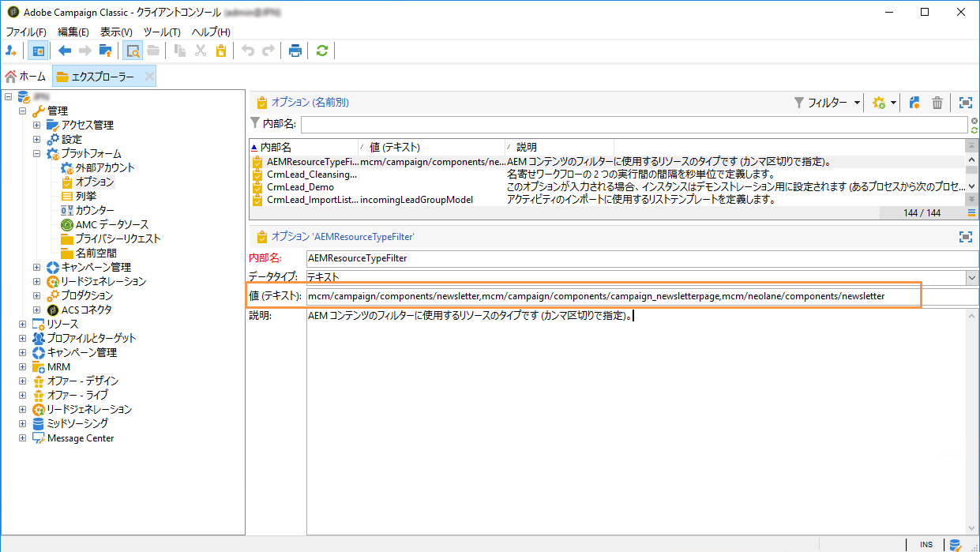980x552 pixels.
Task: Maximize the options list panel with the frame icon
Action: pos(965,103)
